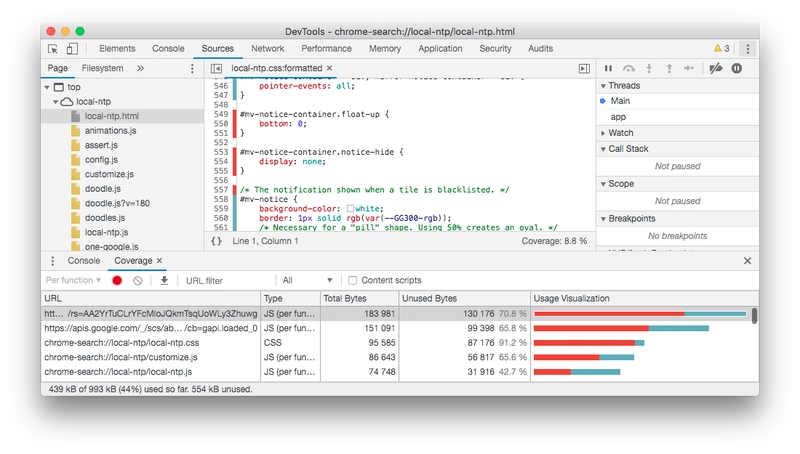Switch to the Console panel tab
Screen dimensions: 800x454
[x=168, y=48]
